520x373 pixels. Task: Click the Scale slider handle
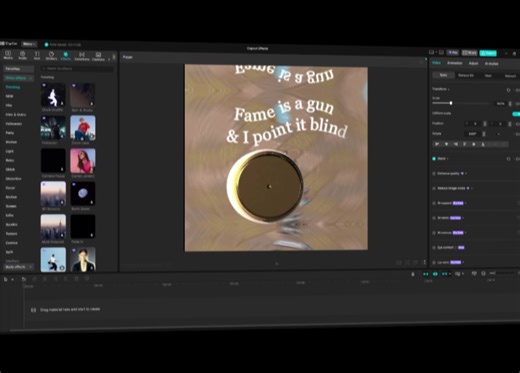click(x=451, y=103)
